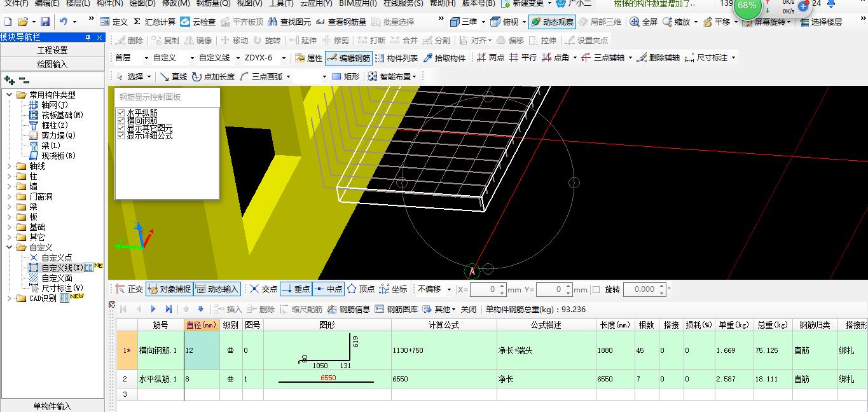Open 钢筋图库 rebar library
The width and height of the screenshot is (868, 412).
click(396, 309)
